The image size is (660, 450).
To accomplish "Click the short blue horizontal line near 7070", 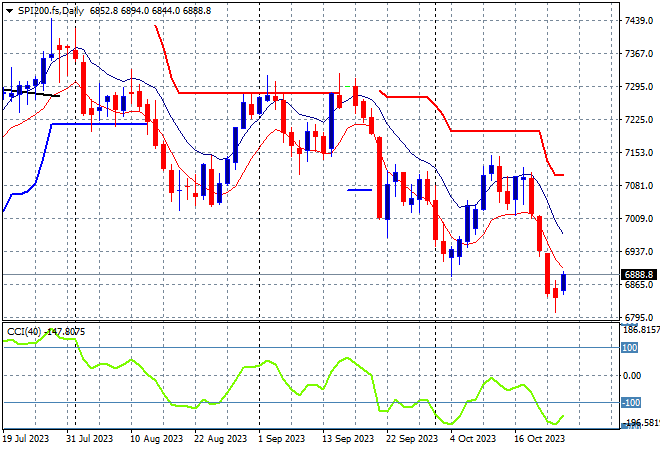I will [359, 190].
